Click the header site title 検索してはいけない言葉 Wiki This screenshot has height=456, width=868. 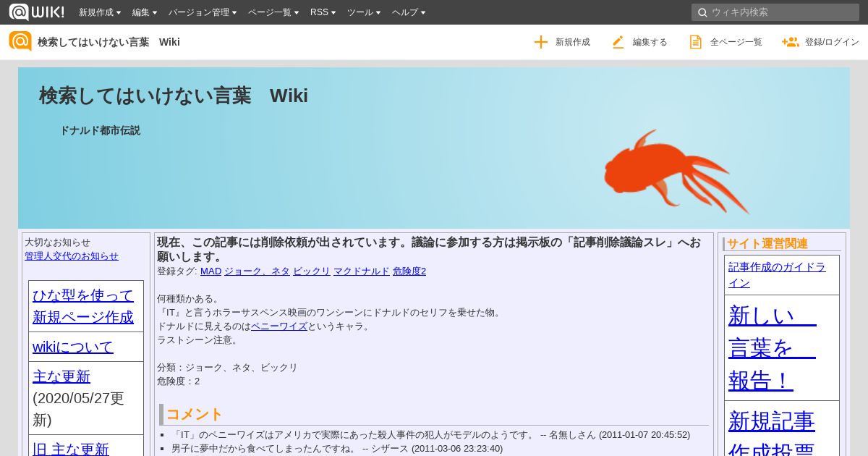click(x=109, y=42)
